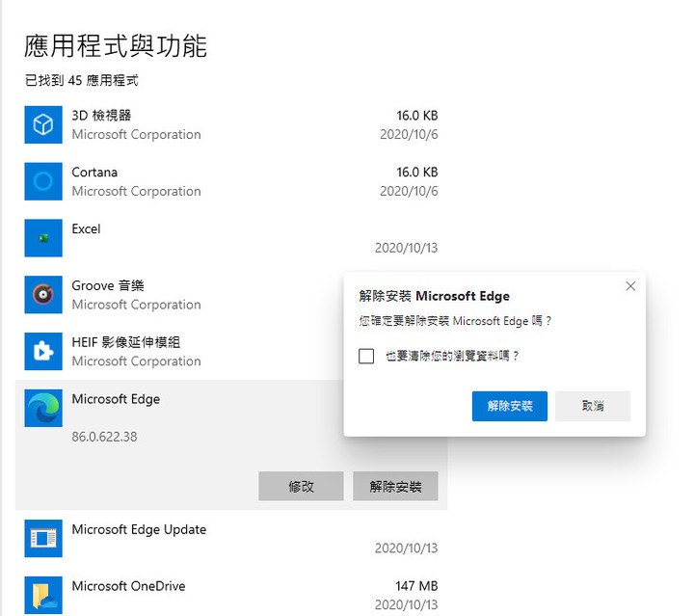Click the 3D 檢視器 app icon

43,124
